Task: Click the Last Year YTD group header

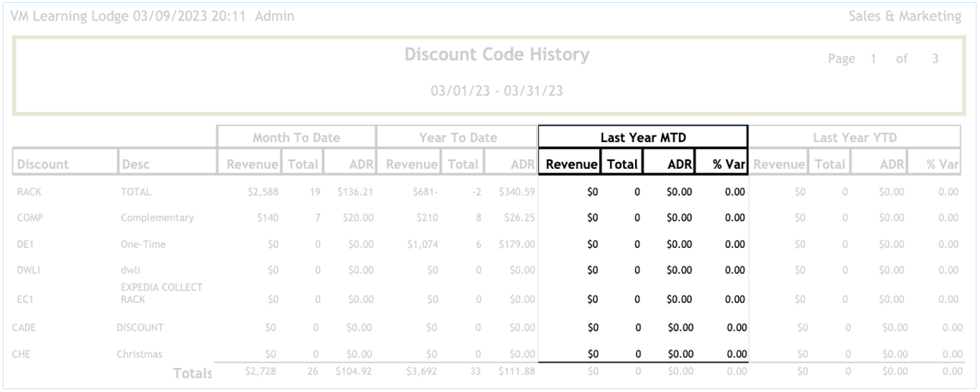Action: pyautogui.click(x=854, y=138)
